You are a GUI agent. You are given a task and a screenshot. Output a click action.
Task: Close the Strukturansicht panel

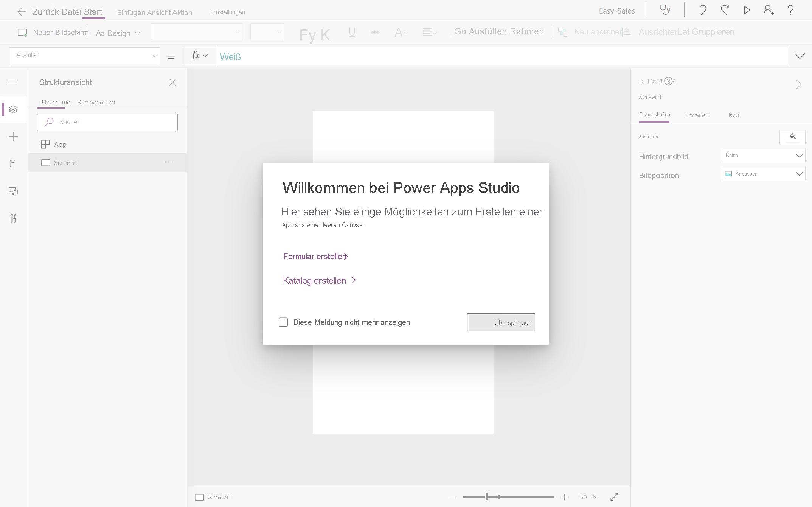(x=172, y=82)
